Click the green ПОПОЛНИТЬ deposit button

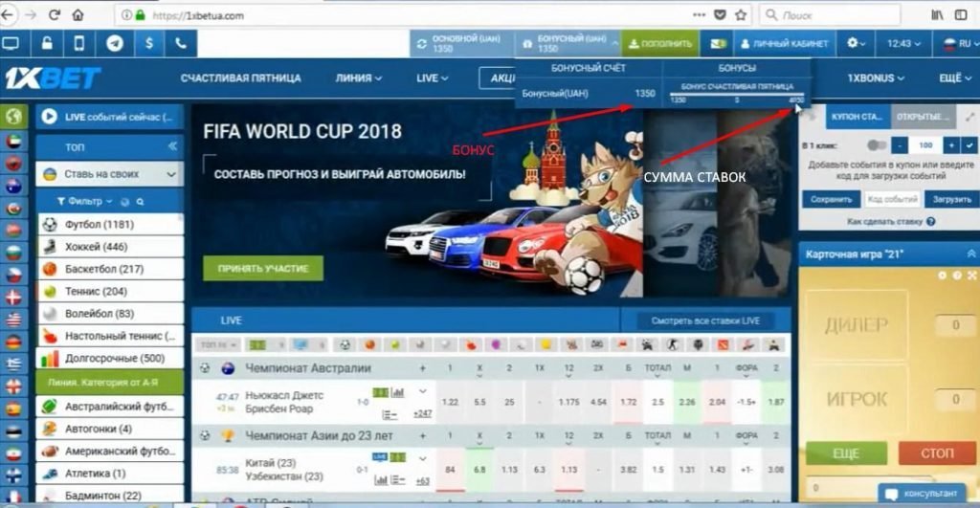660,44
